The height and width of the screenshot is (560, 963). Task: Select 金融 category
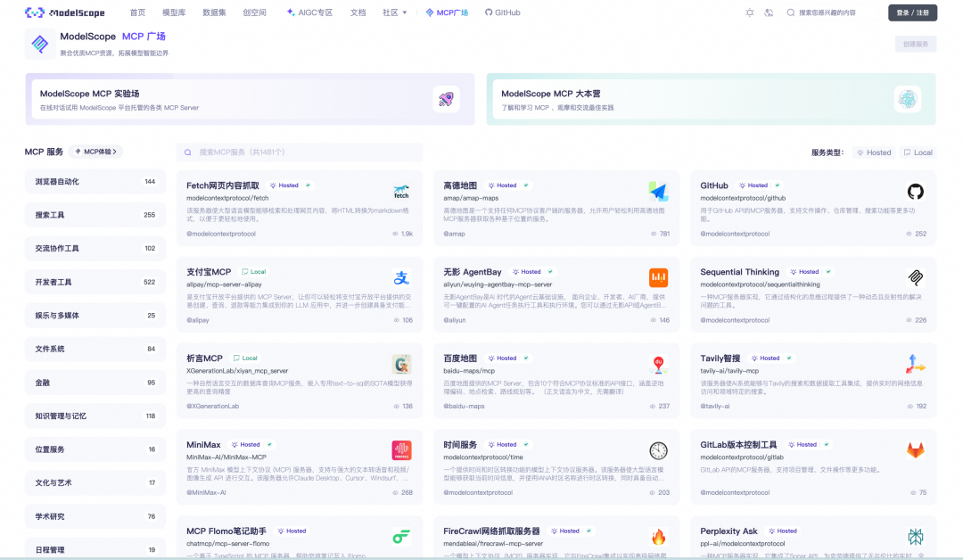[95, 383]
